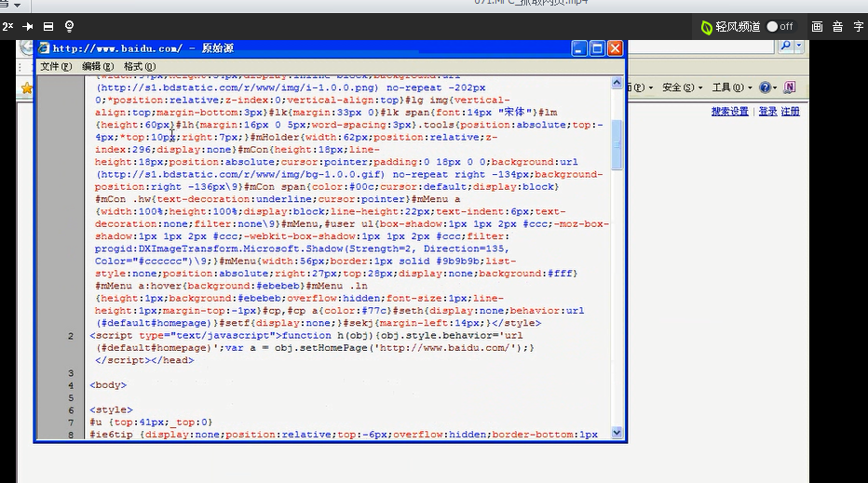Maximize the 原始源 source window
Screen dimensions: 868x483
point(597,48)
